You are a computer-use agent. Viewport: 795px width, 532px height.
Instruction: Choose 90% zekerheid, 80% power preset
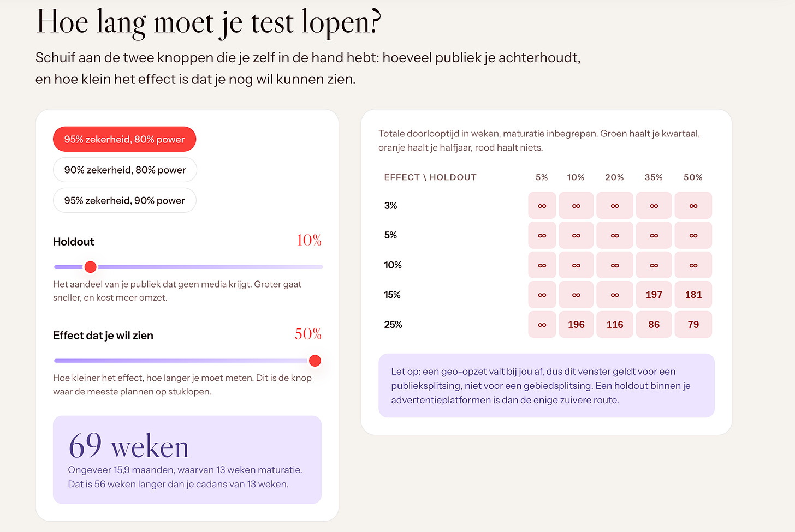coord(125,170)
